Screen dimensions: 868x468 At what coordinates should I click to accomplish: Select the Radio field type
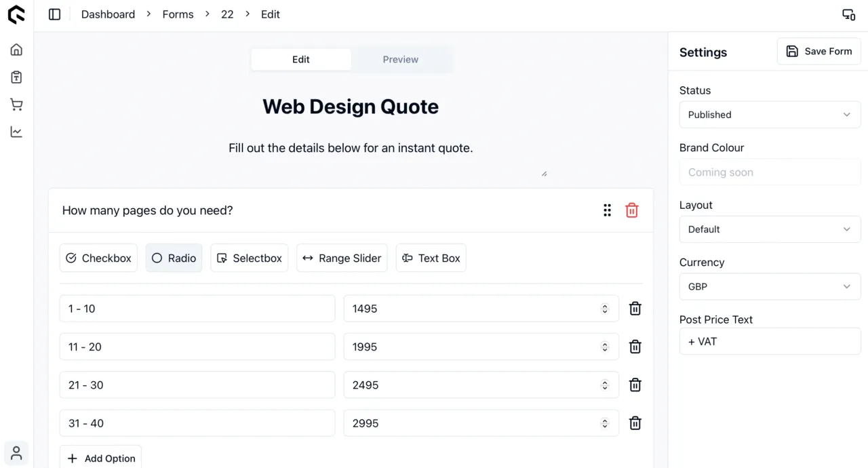click(174, 258)
